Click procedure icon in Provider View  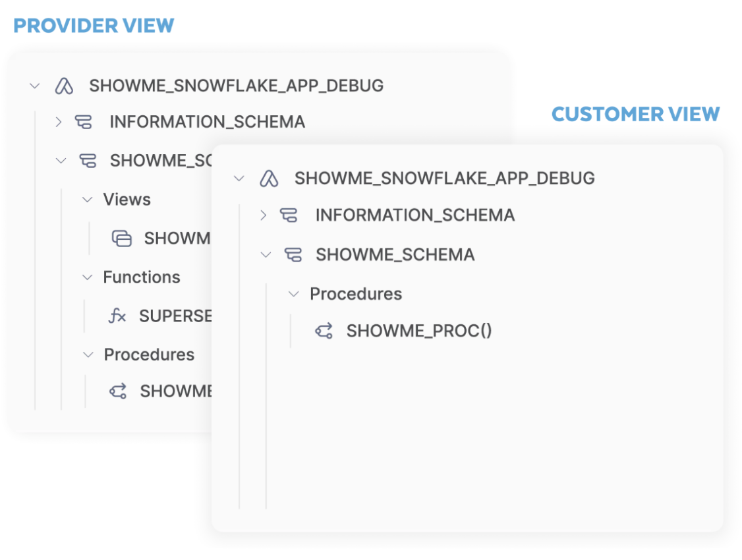(119, 391)
